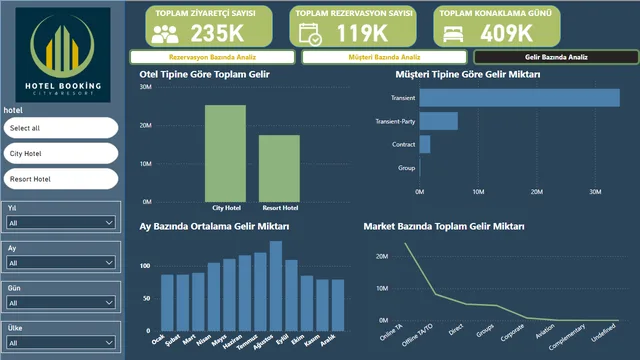This screenshot has height=360, width=640.
Task: Click the Offline TA/TO axis label
Action: pos(417,335)
